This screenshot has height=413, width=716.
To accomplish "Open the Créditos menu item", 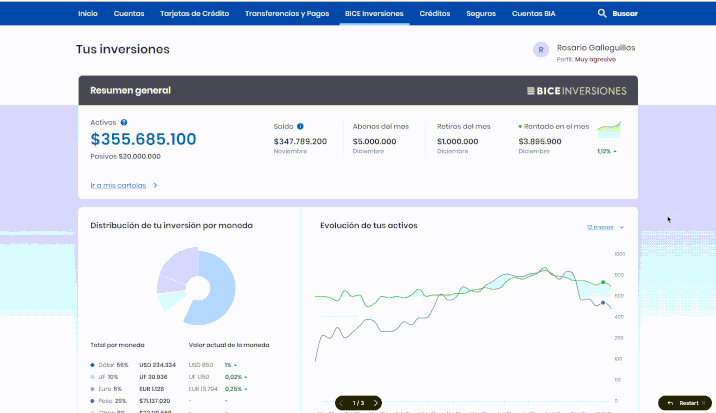I will pyautogui.click(x=435, y=14).
